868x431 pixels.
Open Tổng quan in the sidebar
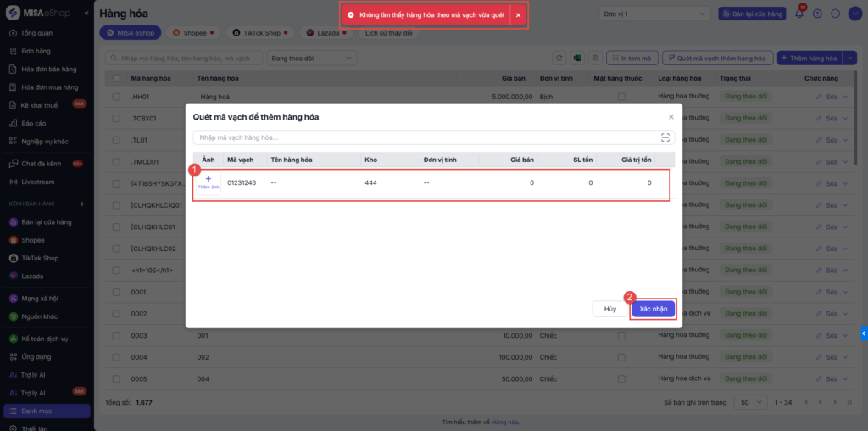[x=37, y=33]
